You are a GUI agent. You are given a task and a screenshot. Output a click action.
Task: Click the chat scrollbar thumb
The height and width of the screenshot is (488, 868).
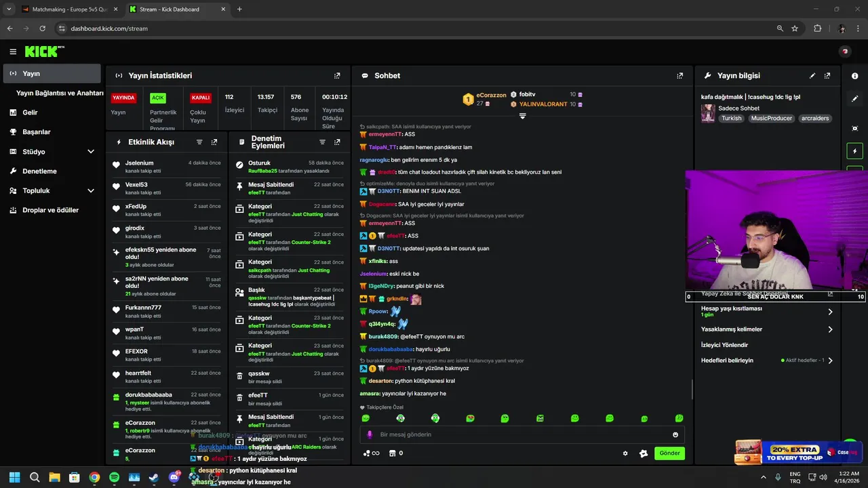tap(692, 390)
